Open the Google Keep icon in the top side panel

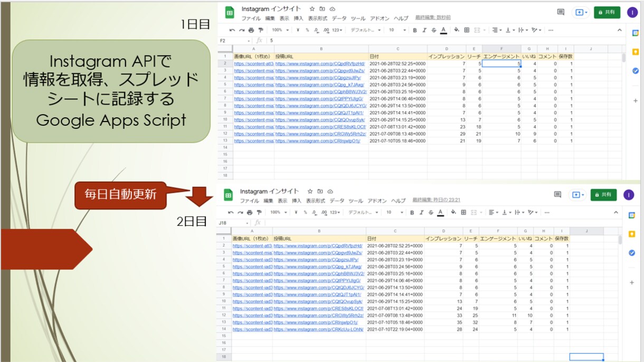point(635,51)
